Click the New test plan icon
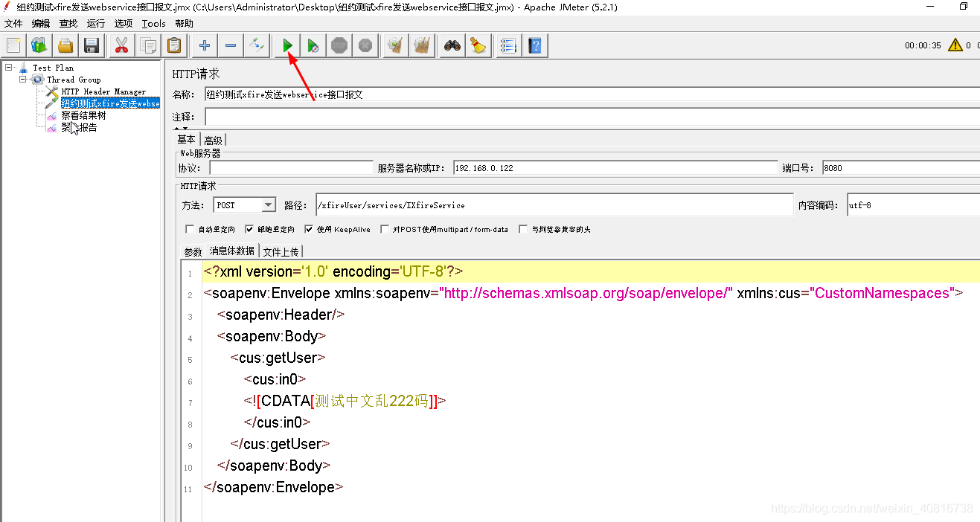 click(14, 45)
